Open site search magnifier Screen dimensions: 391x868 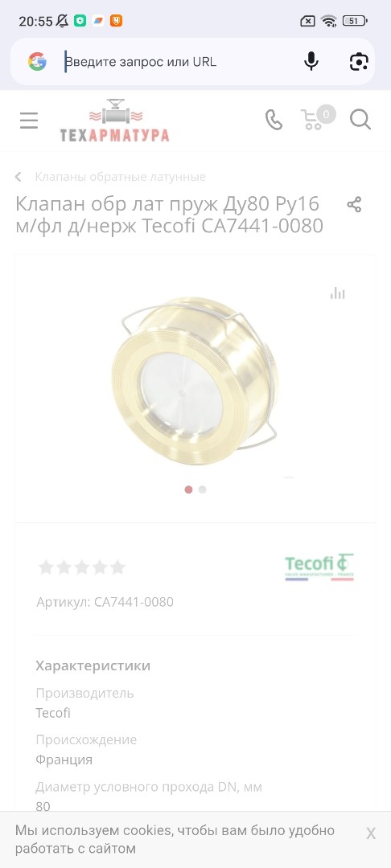click(360, 120)
